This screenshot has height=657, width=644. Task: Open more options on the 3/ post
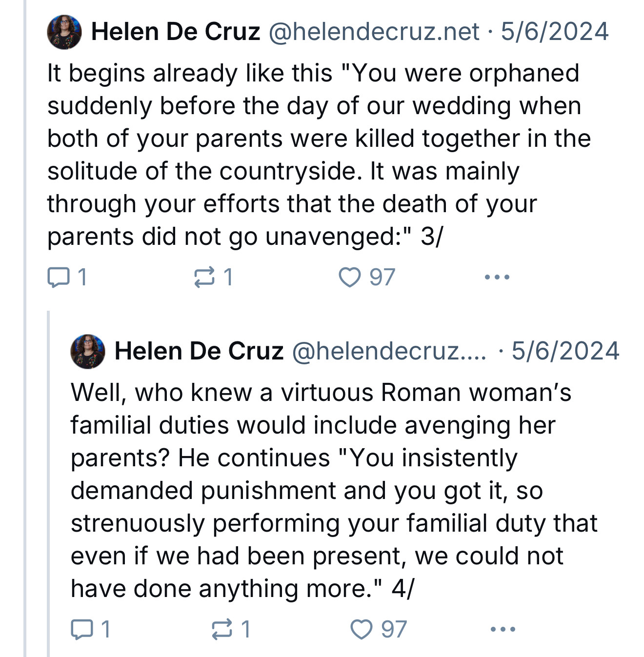coord(497,277)
